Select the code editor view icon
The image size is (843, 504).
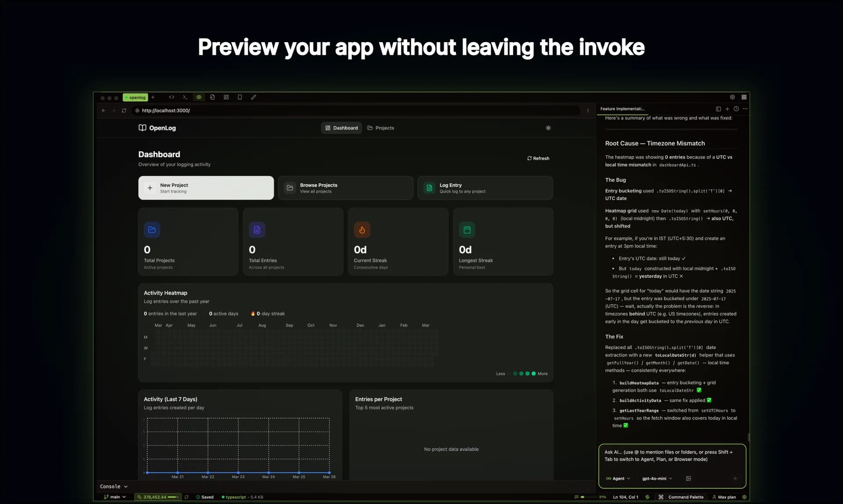click(x=172, y=97)
